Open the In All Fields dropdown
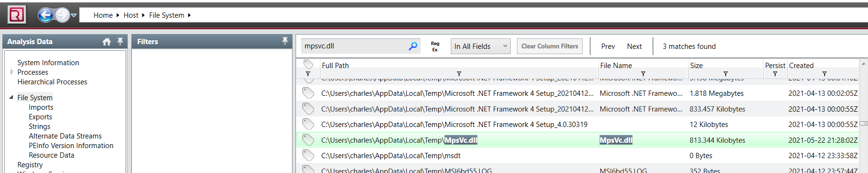This screenshot has width=868, height=173. [x=481, y=46]
